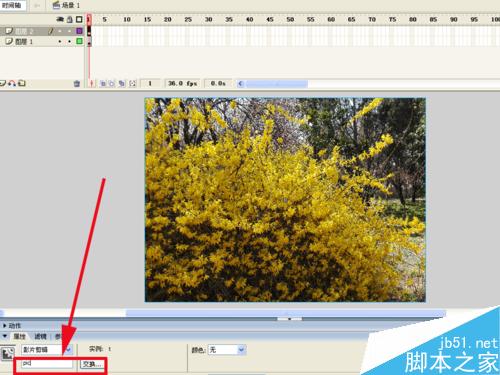Click the page icon of layer 图层 2
This screenshot has height=375, width=500.
click(x=9, y=31)
